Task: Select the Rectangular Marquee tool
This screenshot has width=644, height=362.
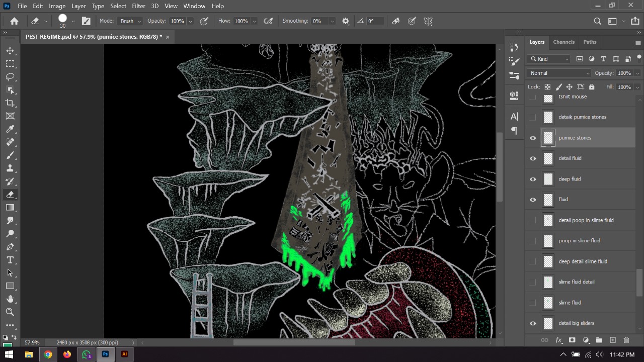Action: 10,64
